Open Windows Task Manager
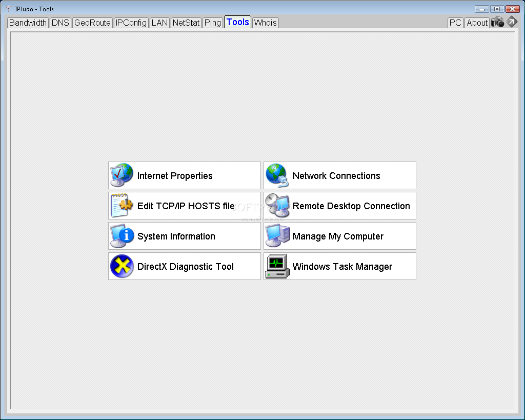 pyautogui.click(x=340, y=266)
